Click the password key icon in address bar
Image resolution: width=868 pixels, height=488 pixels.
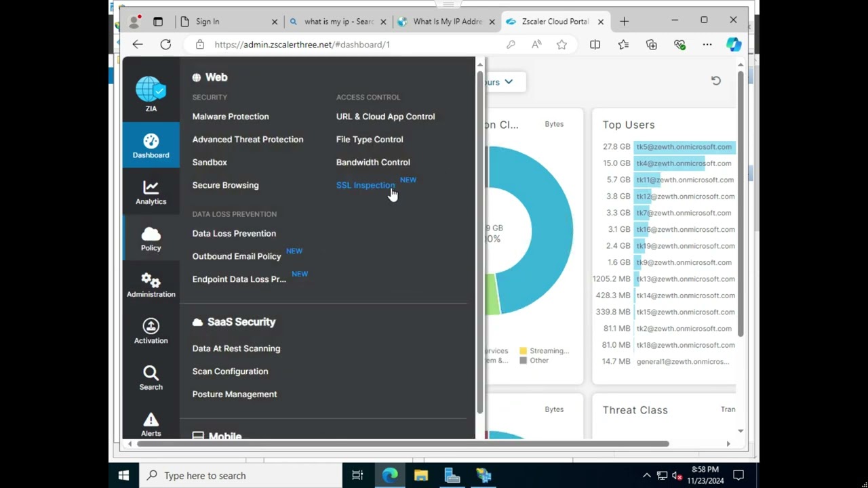(510, 45)
